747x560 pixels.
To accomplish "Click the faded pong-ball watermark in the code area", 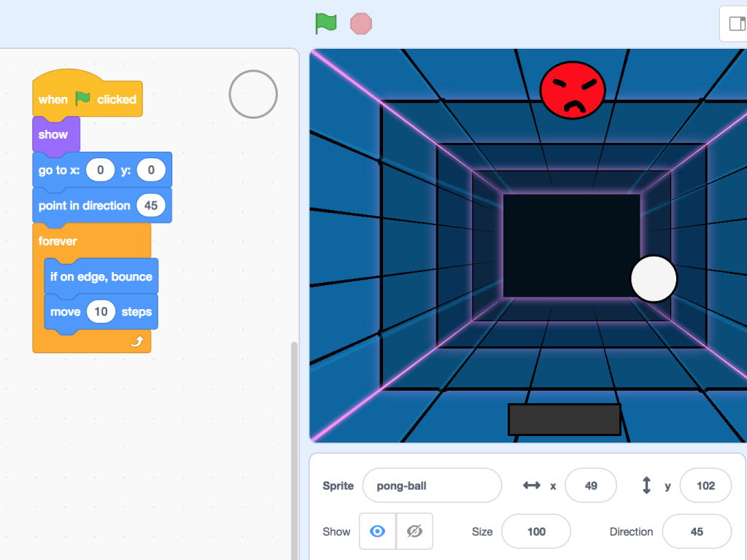I will point(253,94).
